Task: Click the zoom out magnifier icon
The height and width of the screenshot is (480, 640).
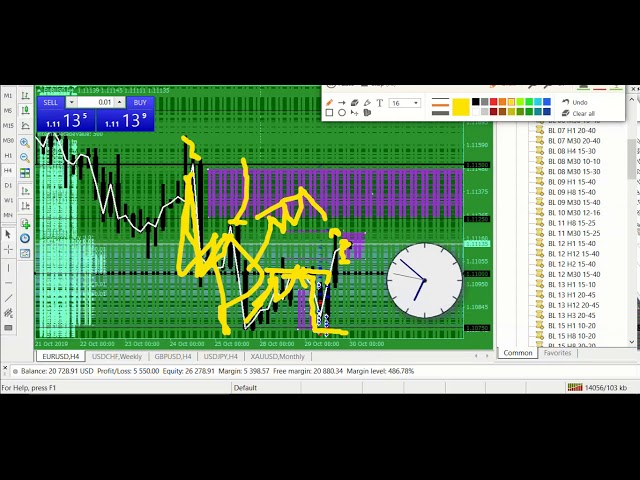Action: [25, 158]
